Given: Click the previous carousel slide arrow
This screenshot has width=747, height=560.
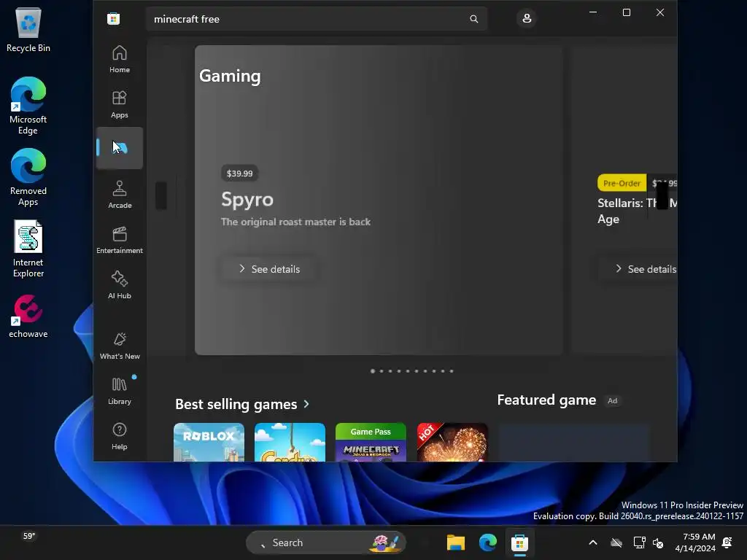Looking at the screenshot, I should [161, 195].
